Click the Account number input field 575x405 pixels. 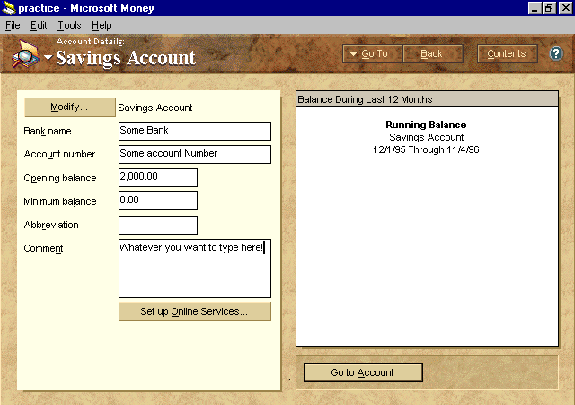pos(195,154)
